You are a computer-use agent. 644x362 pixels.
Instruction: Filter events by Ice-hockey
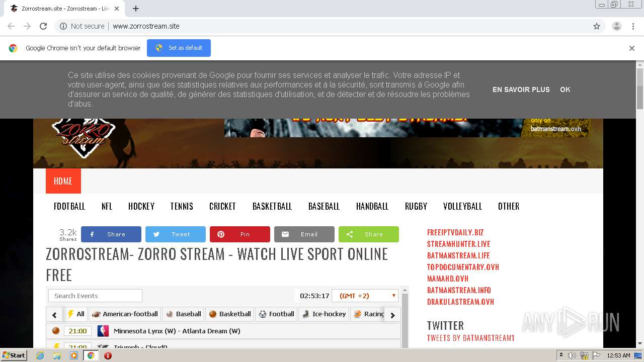pos(324,314)
